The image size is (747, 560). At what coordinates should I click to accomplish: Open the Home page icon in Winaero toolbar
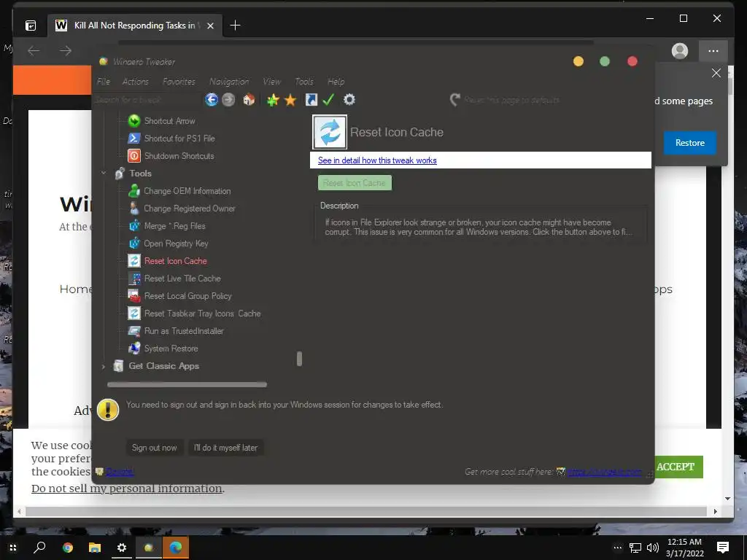coord(249,99)
